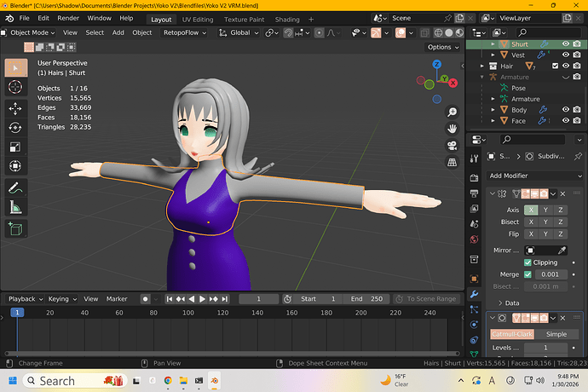588x392 pixels.
Task: Click the Levels viewport value field
Action: pyautogui.click(x=545, y=348)
